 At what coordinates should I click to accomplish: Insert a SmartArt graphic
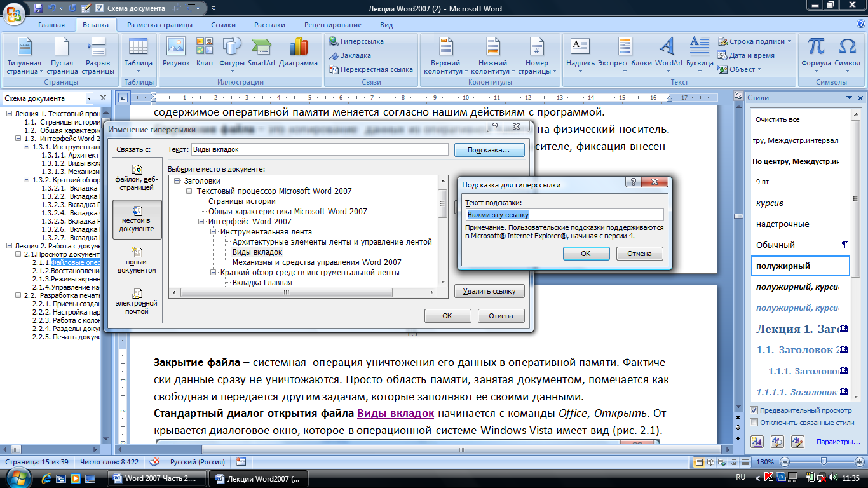click(x=261, y=52)
